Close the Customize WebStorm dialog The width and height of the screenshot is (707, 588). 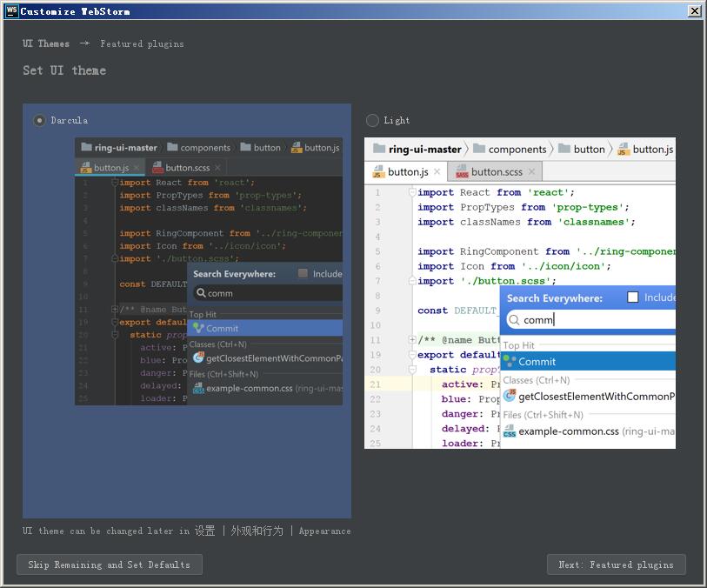pos(694,10)
